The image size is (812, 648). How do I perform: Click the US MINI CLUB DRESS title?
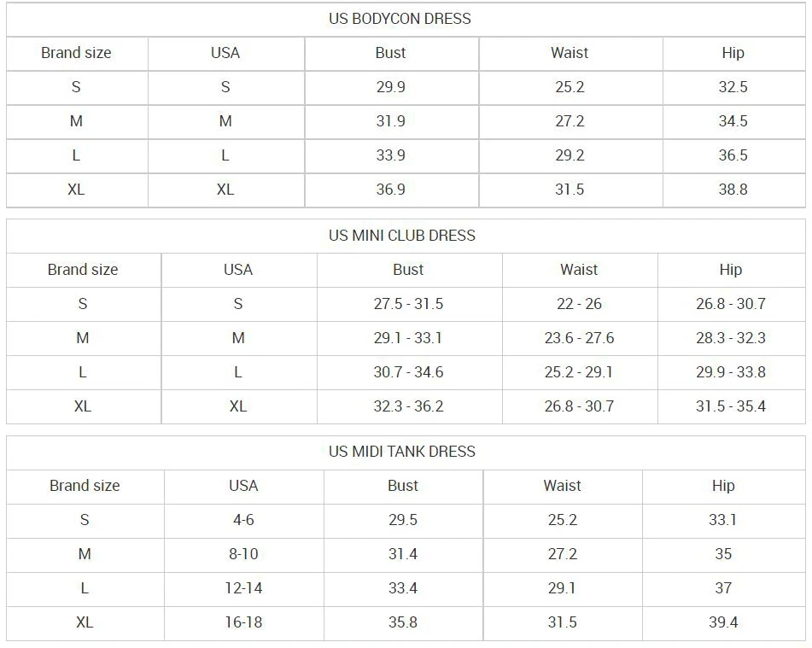point(401,236)
